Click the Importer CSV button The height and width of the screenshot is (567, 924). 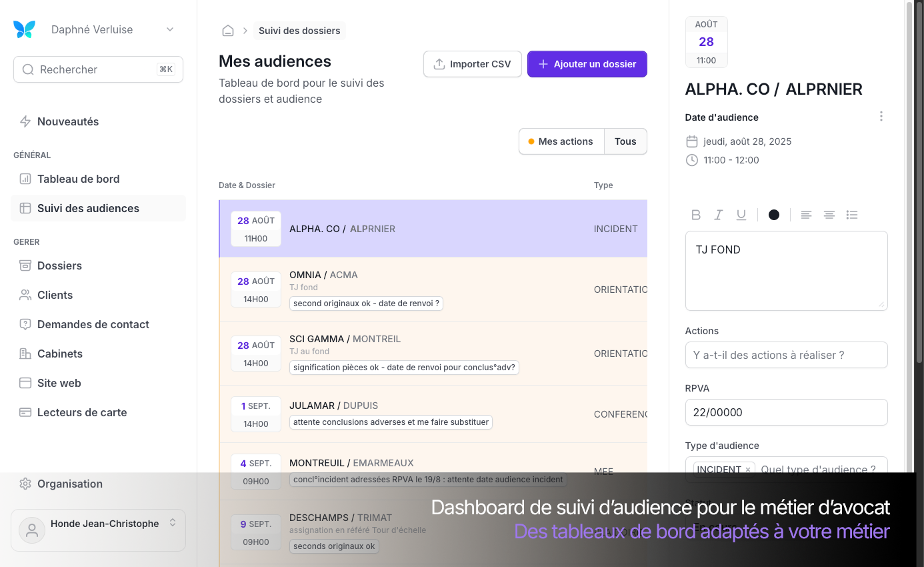tap(472, 64)
